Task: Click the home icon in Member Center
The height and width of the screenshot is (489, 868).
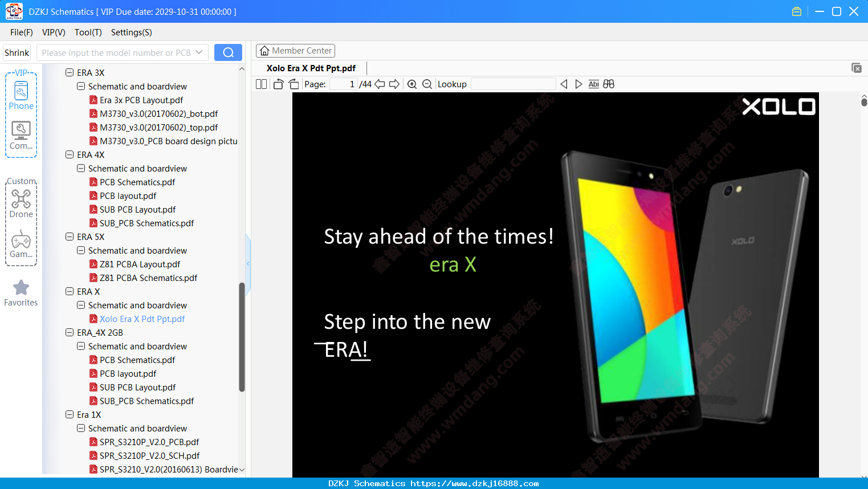Action: [264, 51]
